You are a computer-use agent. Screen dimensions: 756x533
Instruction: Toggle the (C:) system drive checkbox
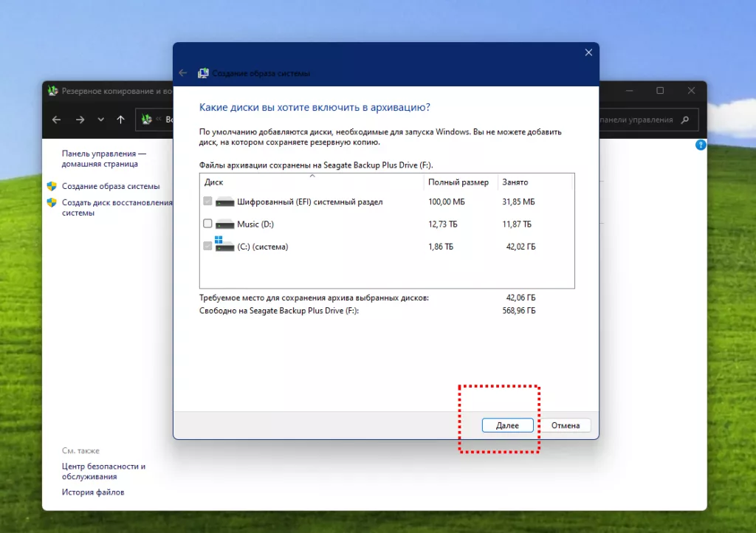point(207,247)
